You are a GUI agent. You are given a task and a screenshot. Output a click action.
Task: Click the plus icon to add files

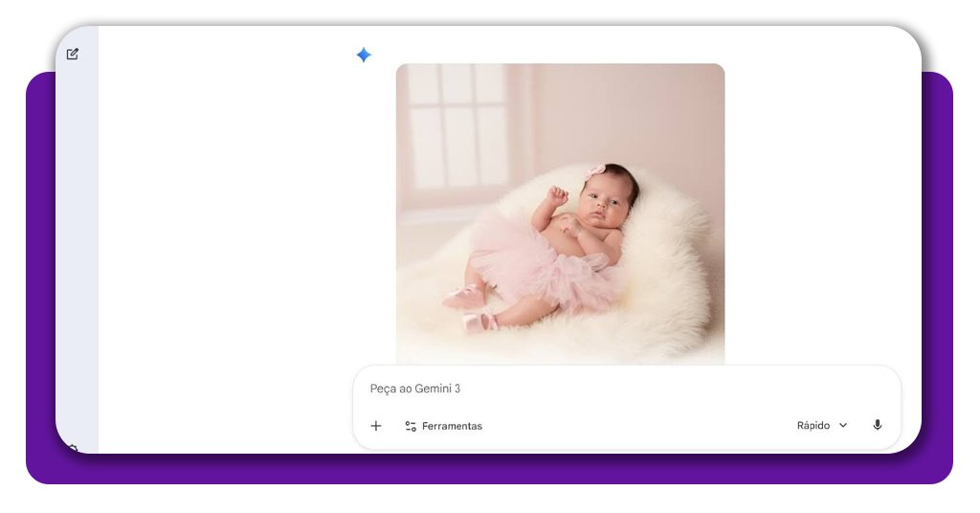pos(376,426)
